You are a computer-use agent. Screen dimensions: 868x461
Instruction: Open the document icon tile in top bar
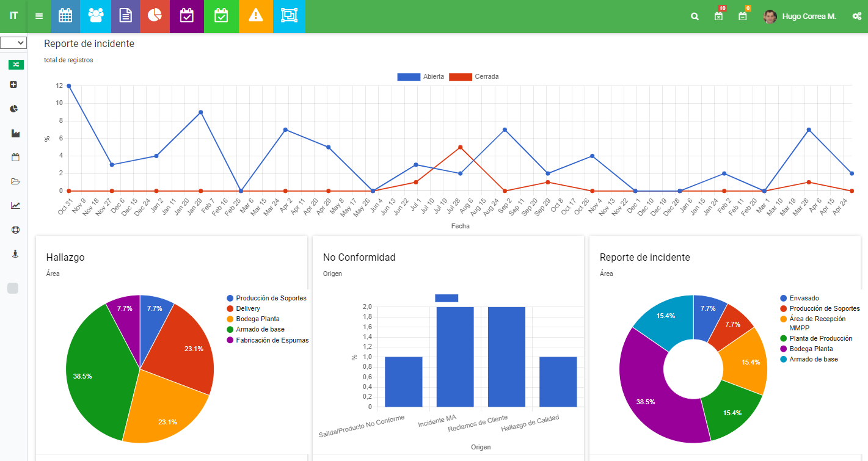click(x=125, y=16)
